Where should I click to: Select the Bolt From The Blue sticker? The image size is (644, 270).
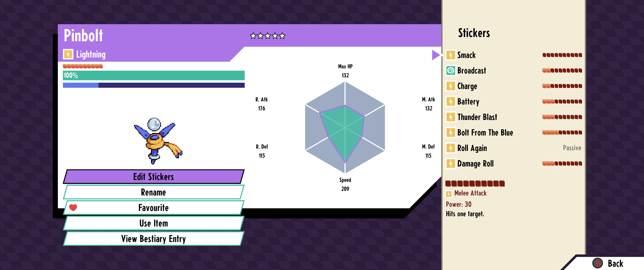(x=485, y=133)
